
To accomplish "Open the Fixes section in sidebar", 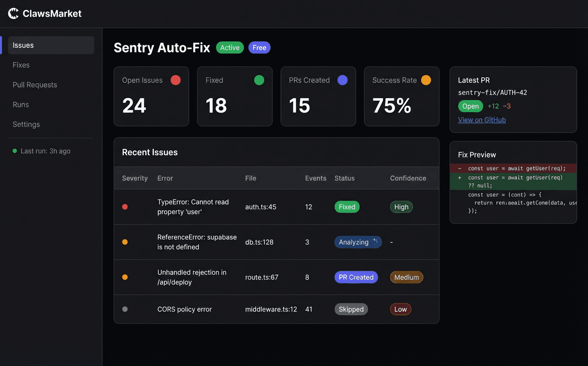I will pyautogui.click(x=21, y=65).
